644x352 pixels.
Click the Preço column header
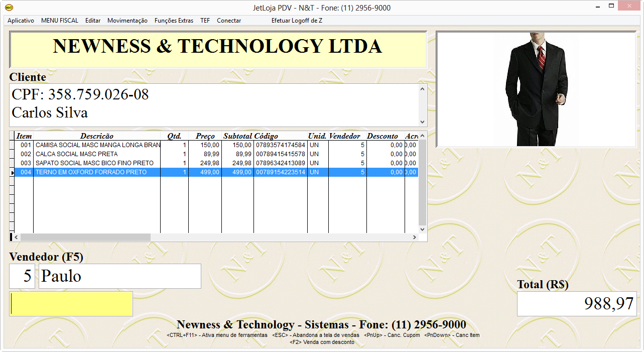(205, 136)
